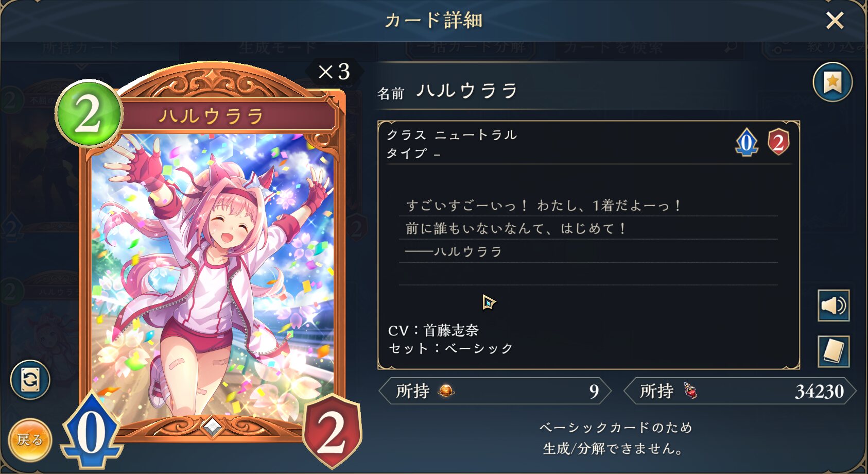868x474 pixels.
Task: Click the ×3 owned copies indicator
Action: click(x=334, y=72)
